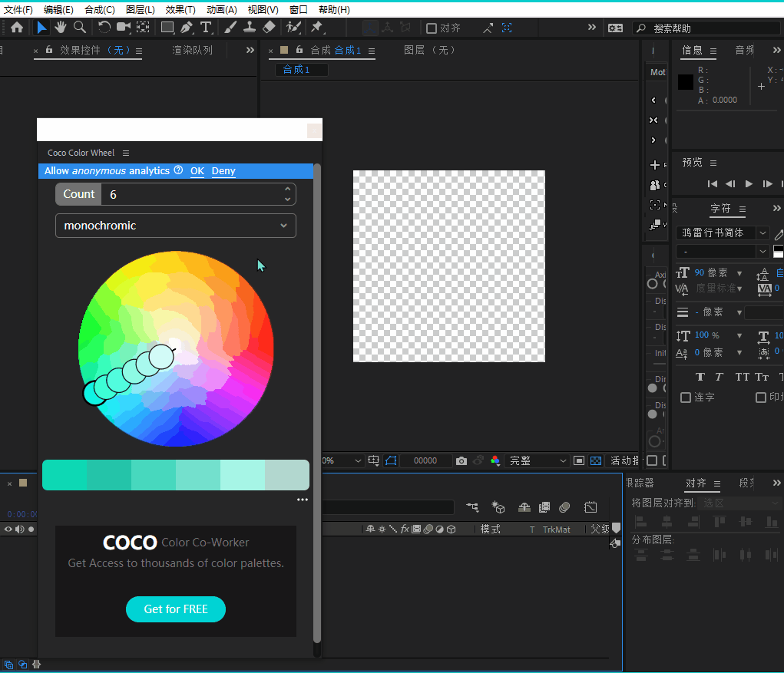Toggle timeline audio speaker column switch
Screen dimensions: 784x673
point(19,529)
